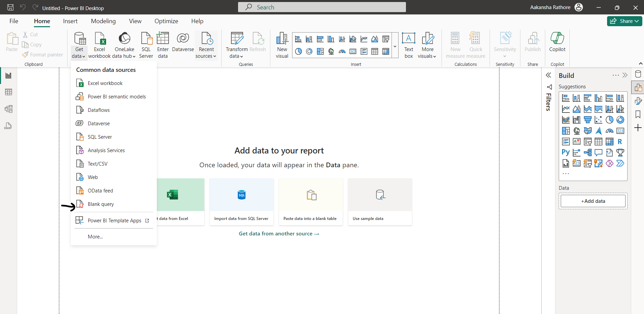Switch to Model view in left sidebar
644x314 pixels.
point(9,109)
